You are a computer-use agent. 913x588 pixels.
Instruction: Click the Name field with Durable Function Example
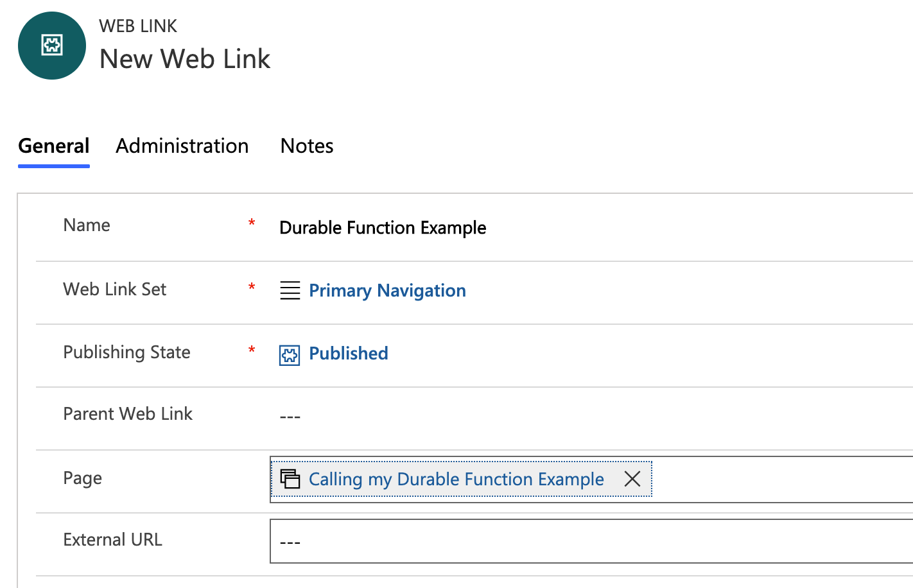point(383,228)
